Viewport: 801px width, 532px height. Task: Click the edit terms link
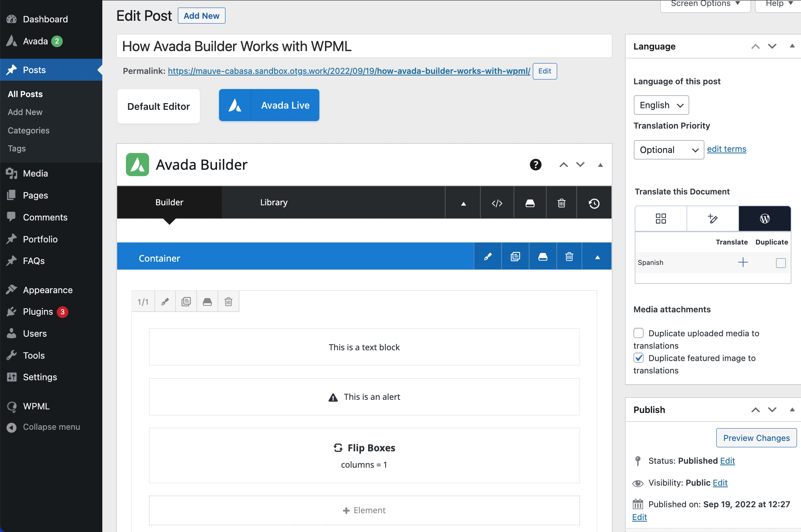(x=726, y=149)
